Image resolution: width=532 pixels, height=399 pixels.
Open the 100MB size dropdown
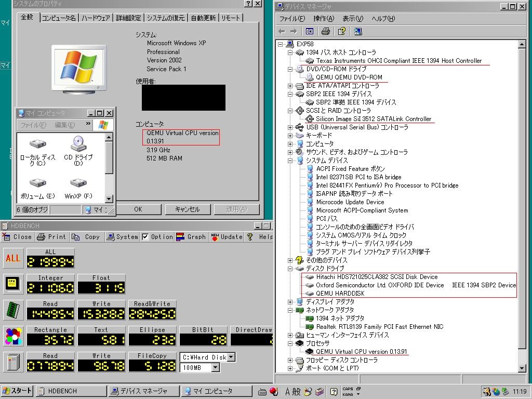point(215,367)
